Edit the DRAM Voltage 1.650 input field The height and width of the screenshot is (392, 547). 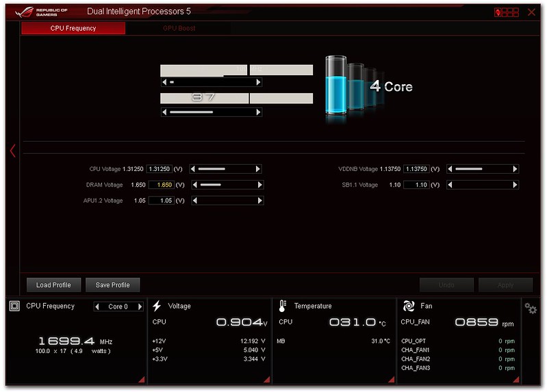[x=161, y=185]
